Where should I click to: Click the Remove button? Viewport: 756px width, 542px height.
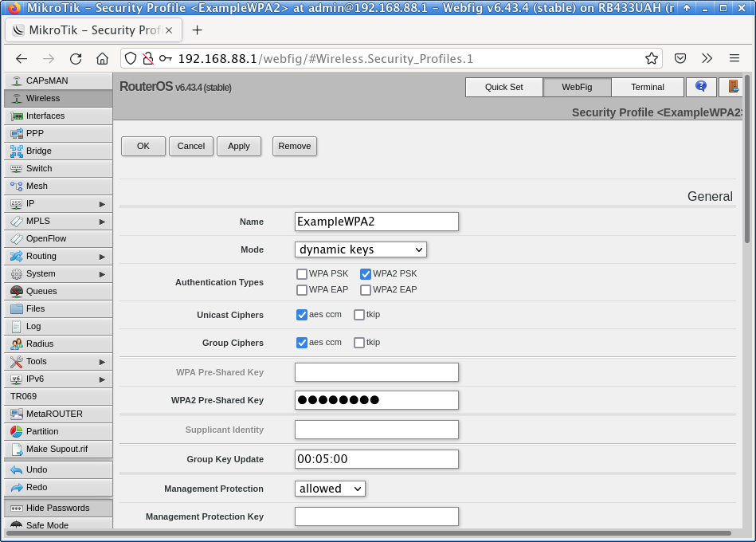click(294, 146)
